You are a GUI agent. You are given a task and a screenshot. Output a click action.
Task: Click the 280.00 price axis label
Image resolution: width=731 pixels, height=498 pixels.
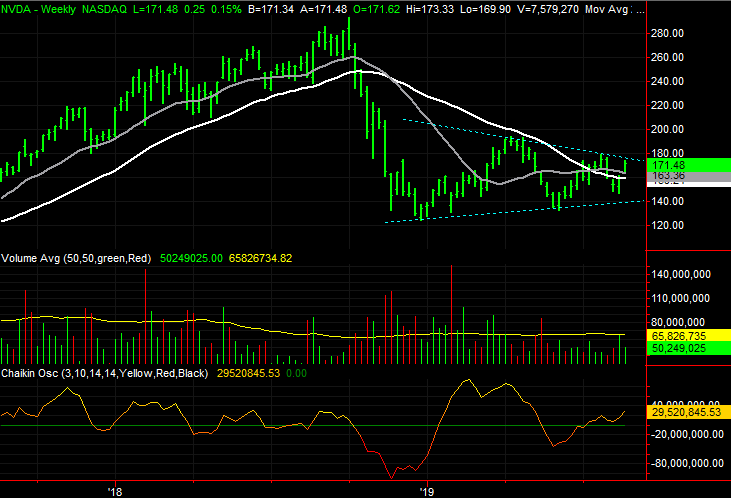point(667,33)
